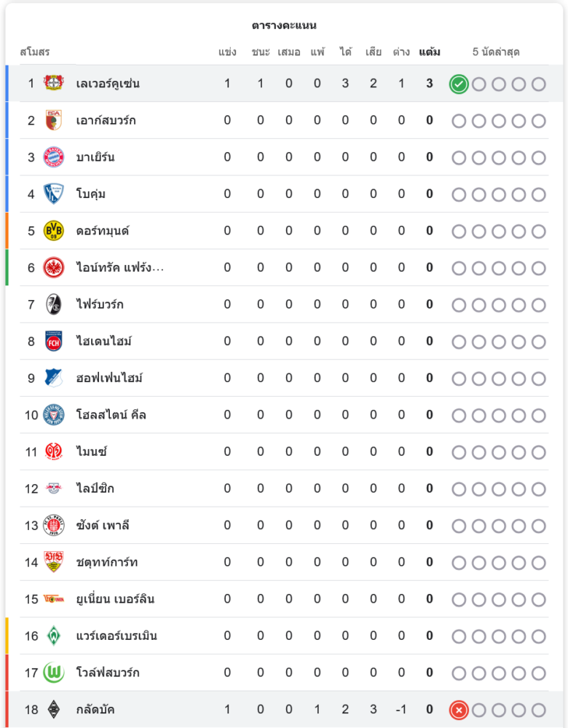
Task: Click the Augsburg club logo
Action: (x=53, y=120)
